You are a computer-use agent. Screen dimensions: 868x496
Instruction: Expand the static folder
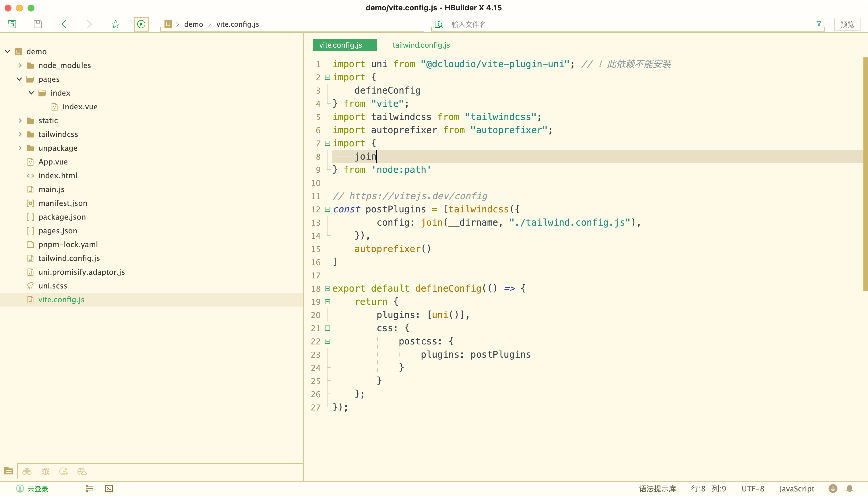(x=20, y=120)
